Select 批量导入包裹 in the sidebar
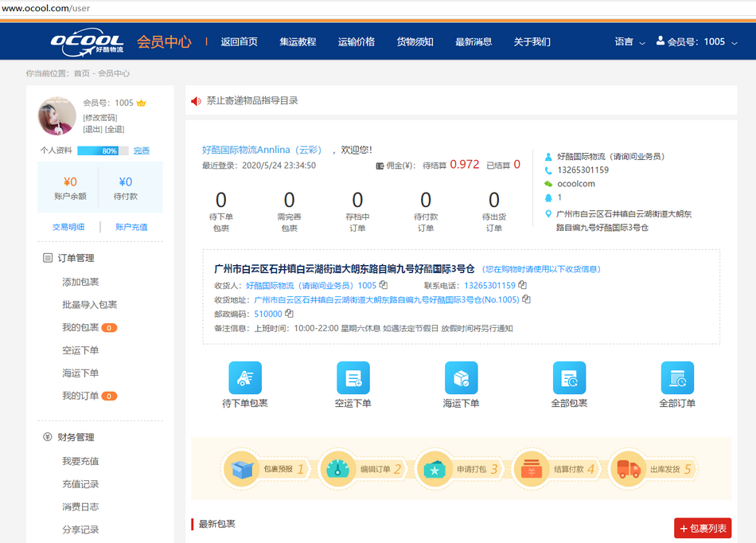This screenshot has width=756, height=543. [89, 305]
